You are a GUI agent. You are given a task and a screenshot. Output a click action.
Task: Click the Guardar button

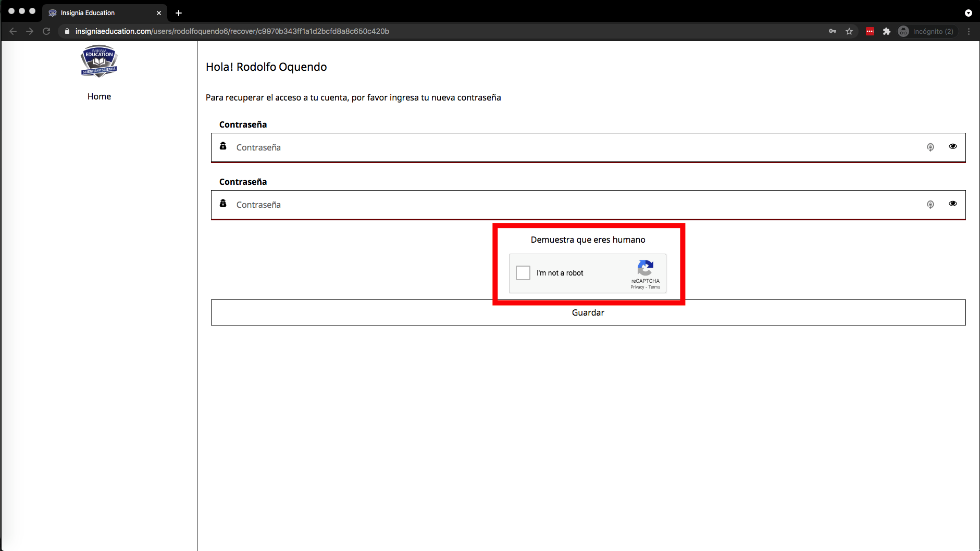(588, 313)
